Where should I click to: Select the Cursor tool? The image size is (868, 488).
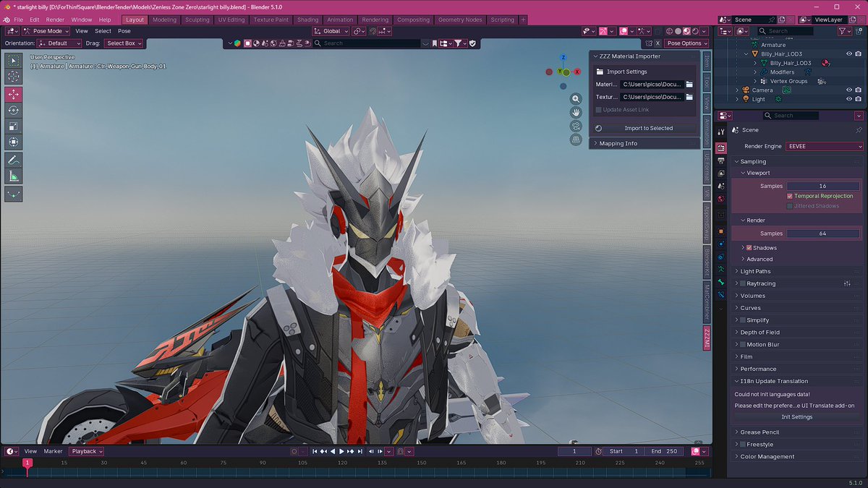[14, 77]
